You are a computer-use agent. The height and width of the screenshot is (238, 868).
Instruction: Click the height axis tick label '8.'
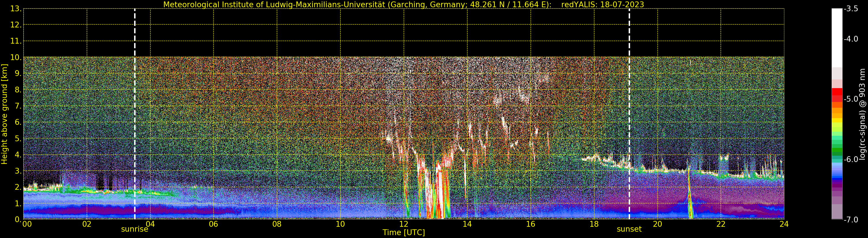18,90
